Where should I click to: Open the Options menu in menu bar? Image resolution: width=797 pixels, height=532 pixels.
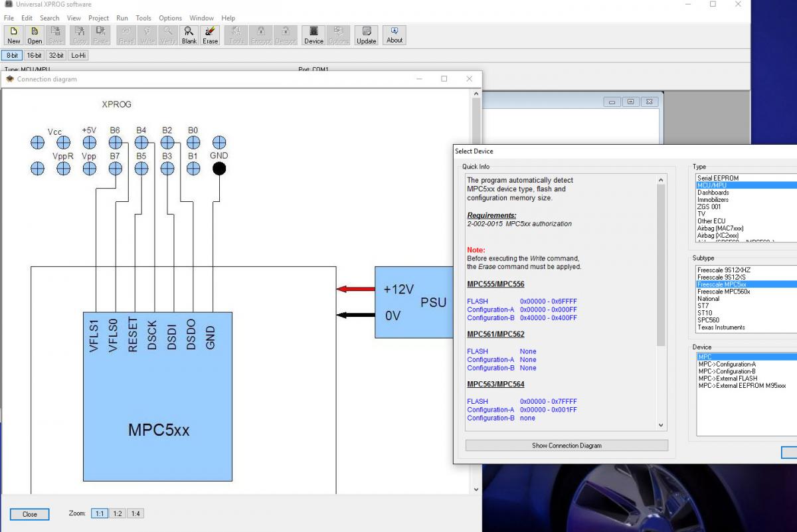171,18
